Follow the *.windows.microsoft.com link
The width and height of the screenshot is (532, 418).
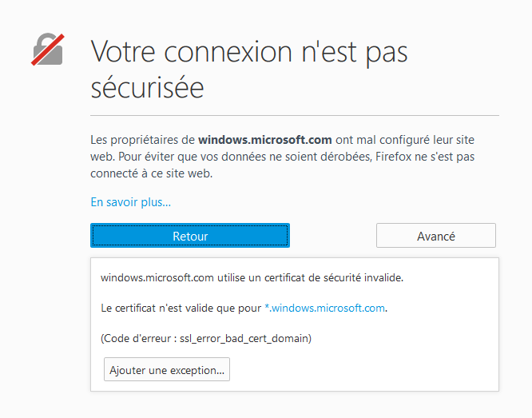pyautogui.click(x=324, y=308)
